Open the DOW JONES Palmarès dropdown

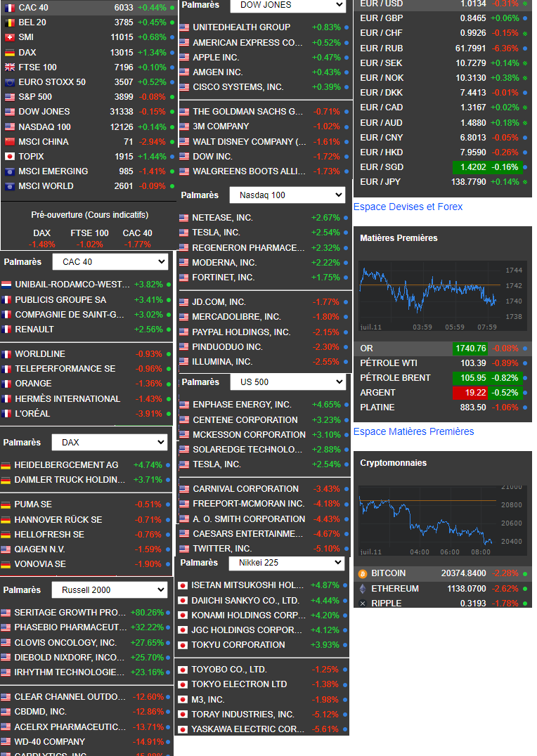tap(288, 5)
